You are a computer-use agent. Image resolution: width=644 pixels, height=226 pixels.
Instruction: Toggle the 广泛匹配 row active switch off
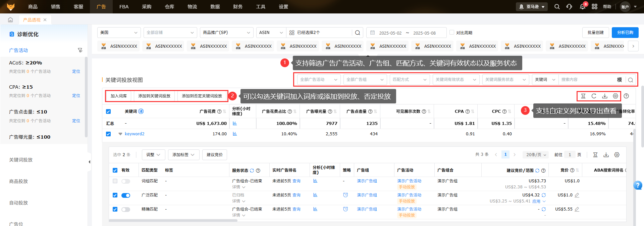126,195
